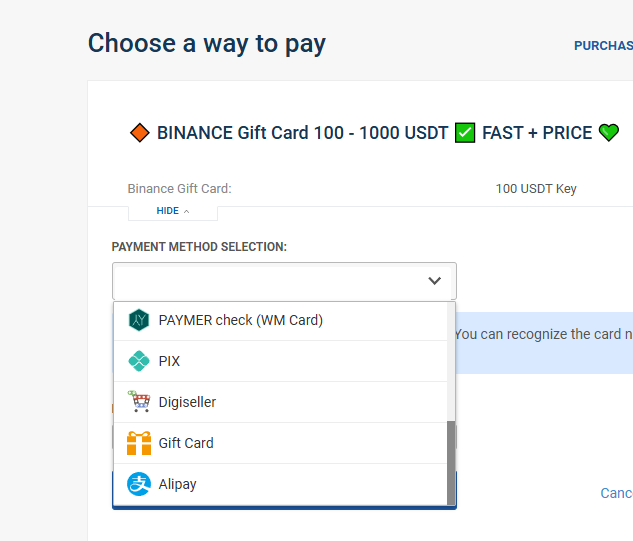
Task: Click the blue Alipay logo icon
Action: [x=138, y=484]
